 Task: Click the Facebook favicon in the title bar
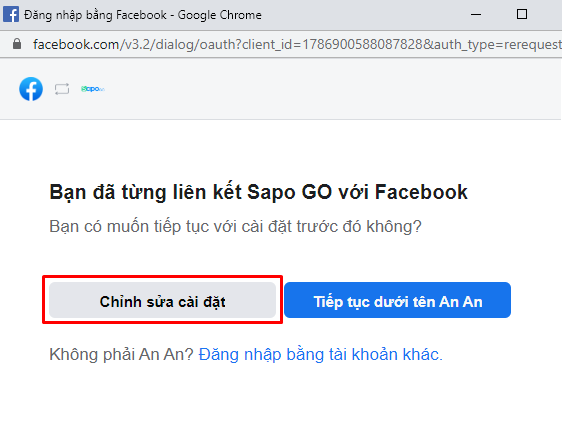[11, 15]
